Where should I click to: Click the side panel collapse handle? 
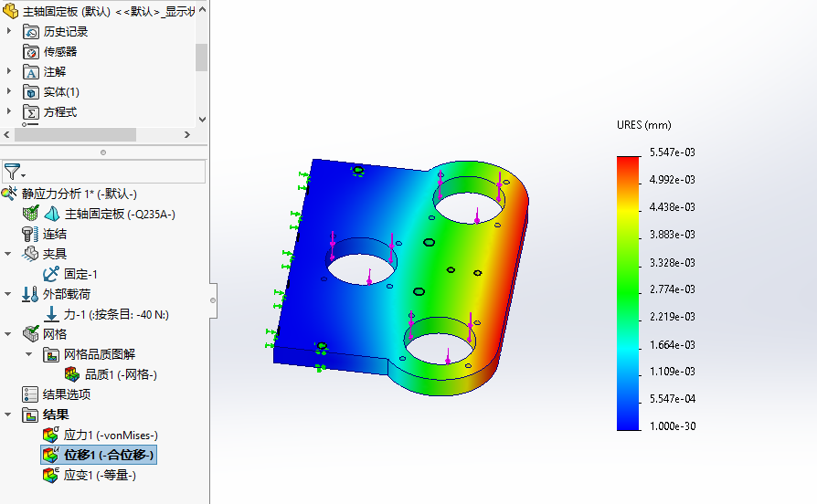coord(213,300)
